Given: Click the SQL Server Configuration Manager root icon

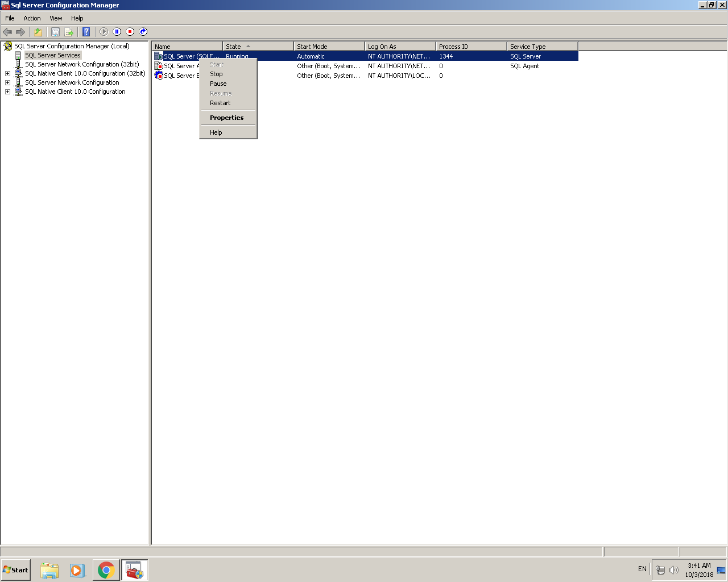Looking at the screenshot, I should pos(8,46).
